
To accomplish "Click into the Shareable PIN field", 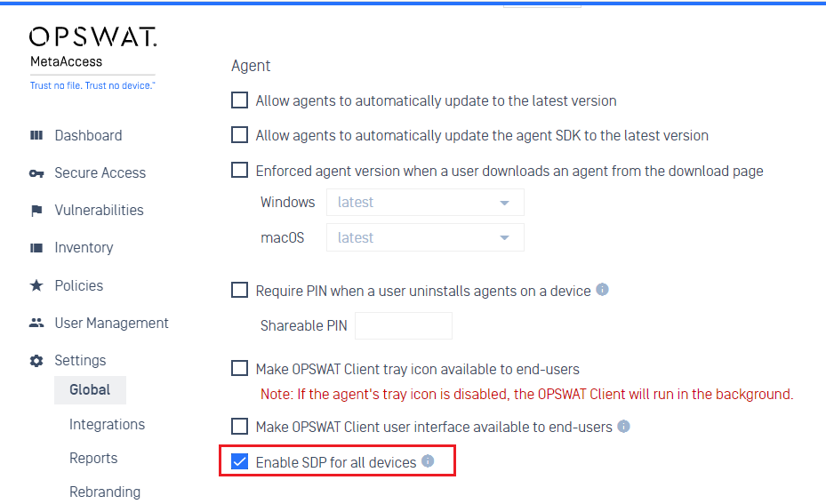I will pyautogui.click(x=404, y=325).
